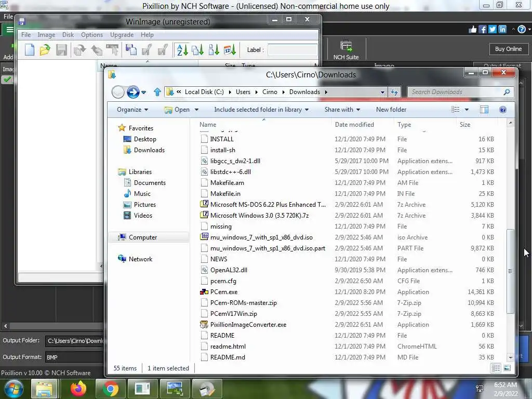Select Microsoft Windows 3.0 (3.5 720K).7z archive
532x399 pixels.
tap(259, 216)
